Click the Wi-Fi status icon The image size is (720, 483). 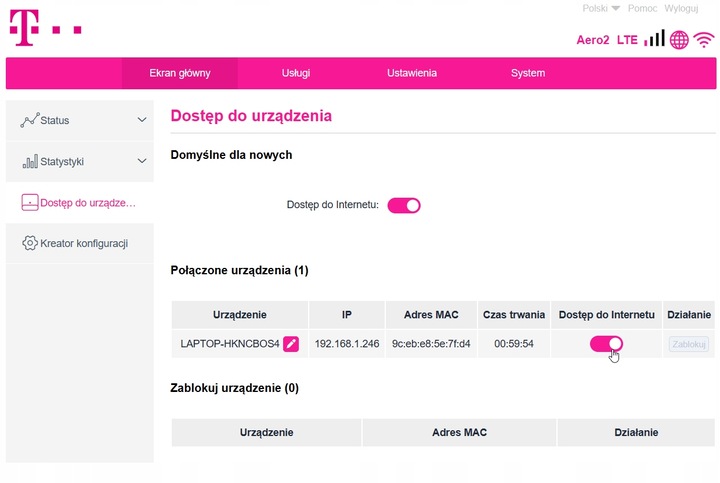pyautogui.click(x=705, y=40)
